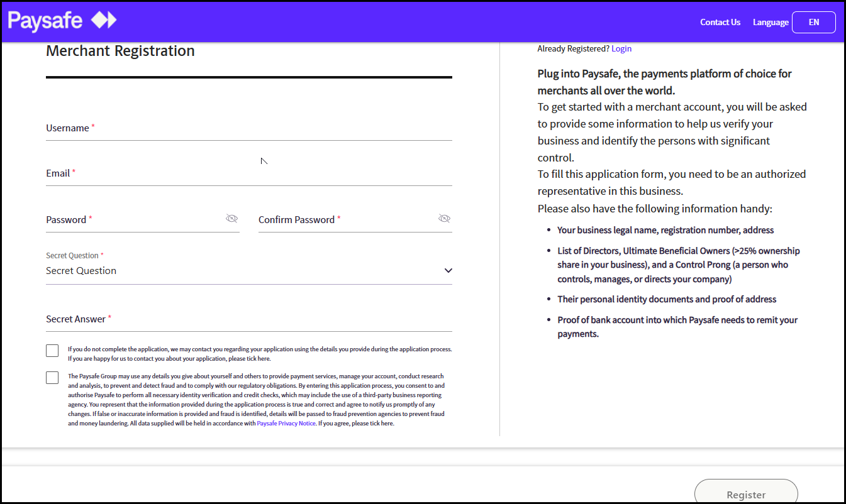Show the Confirm Password field characters

(x=444, y=218)
